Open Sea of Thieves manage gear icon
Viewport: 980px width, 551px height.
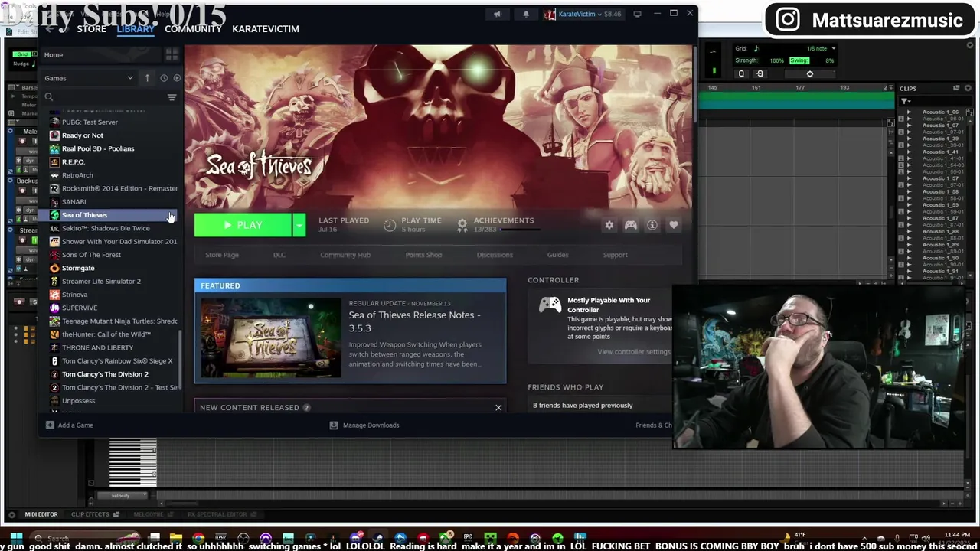[x=609, y=225]
